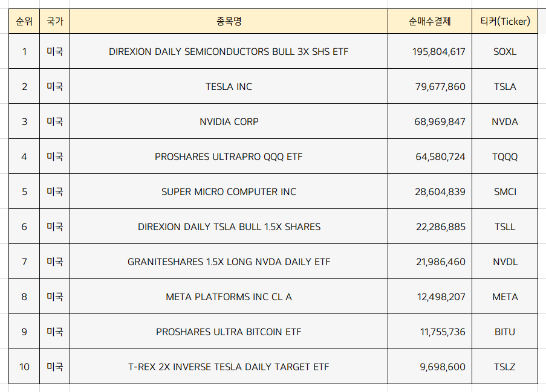Click the value 195,804,617
Viewport: 546px width, 392px height.
click(439, 52)
